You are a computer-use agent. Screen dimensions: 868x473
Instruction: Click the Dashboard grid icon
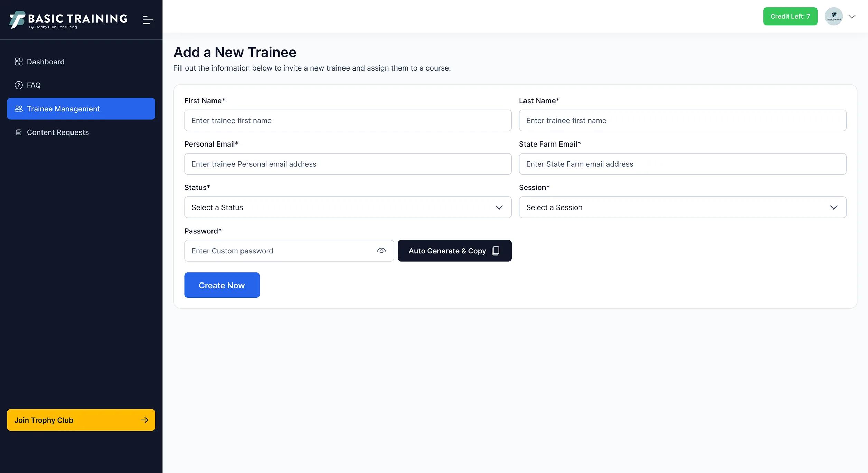click(x=19, y=62)
